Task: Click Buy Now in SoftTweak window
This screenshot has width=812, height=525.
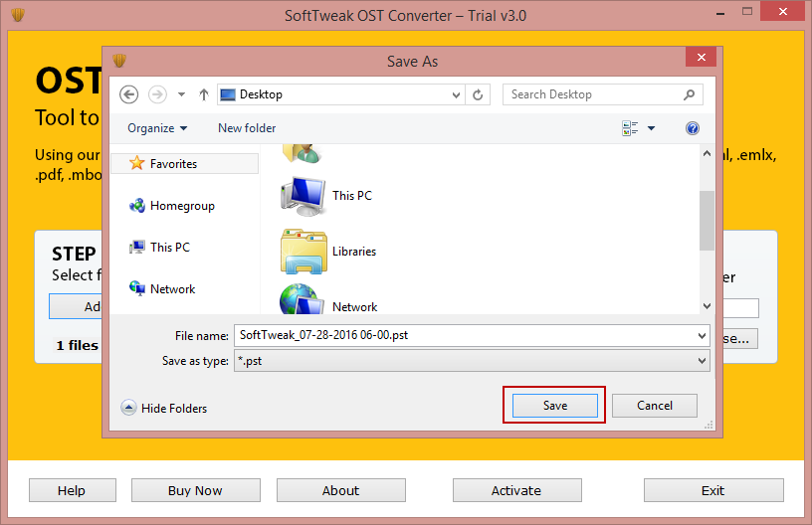Action: (x=196, y=490)
